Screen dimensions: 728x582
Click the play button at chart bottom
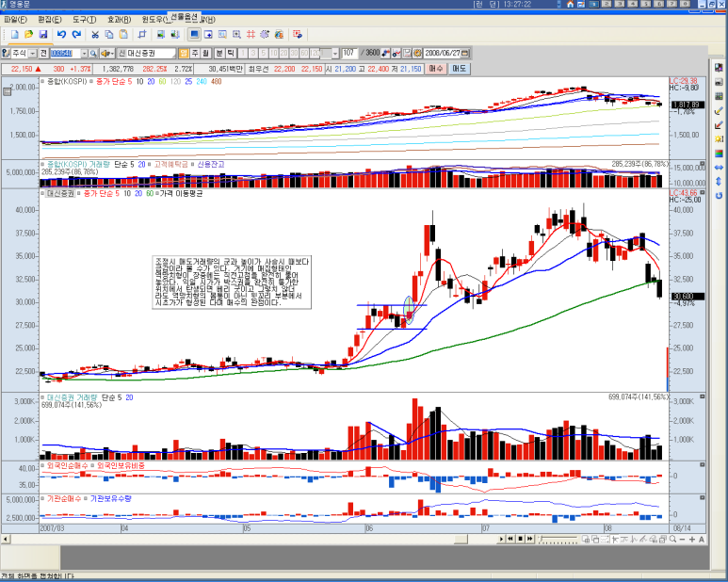pos(501,539)
